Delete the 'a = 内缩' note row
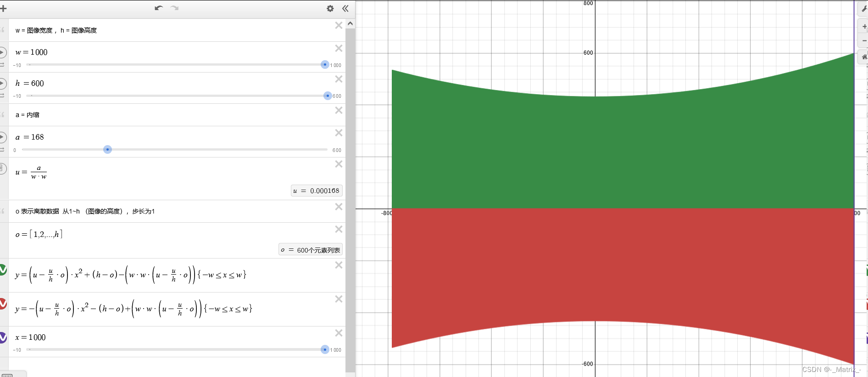Image resolution: width=868 pixels, height=377 pixels. (339, 110)
